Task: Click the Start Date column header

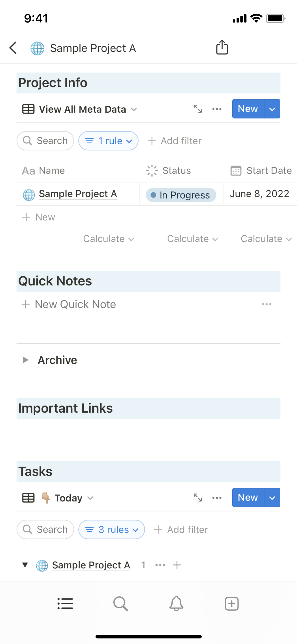Action: (x=268, y=171)
